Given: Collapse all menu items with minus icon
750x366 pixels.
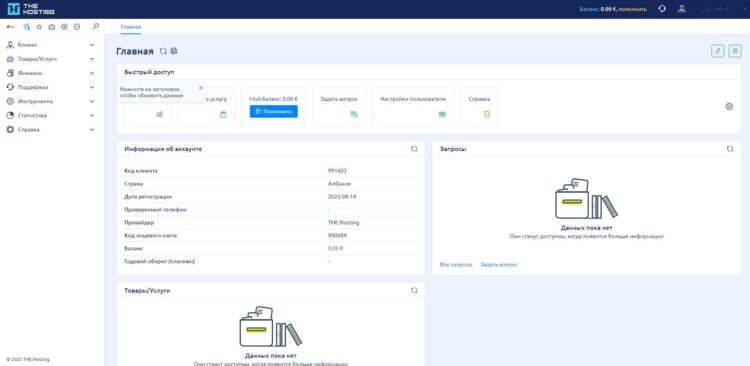Looking at the screenshot, I should (77, 27).
